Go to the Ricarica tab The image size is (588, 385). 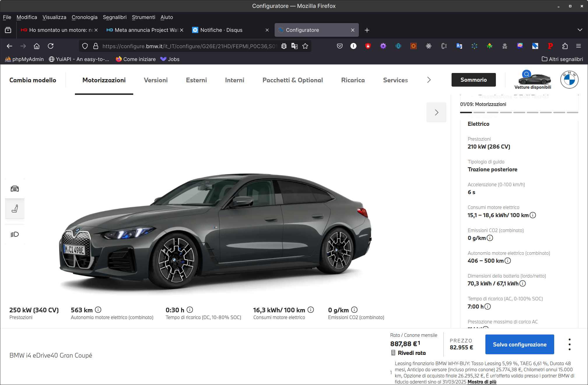click(x=353, y=80)
